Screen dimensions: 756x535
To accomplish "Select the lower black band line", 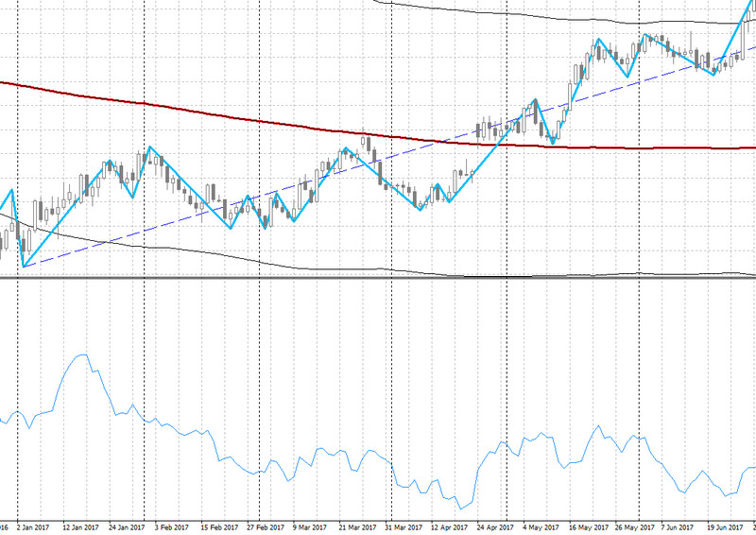I will 189,253.
